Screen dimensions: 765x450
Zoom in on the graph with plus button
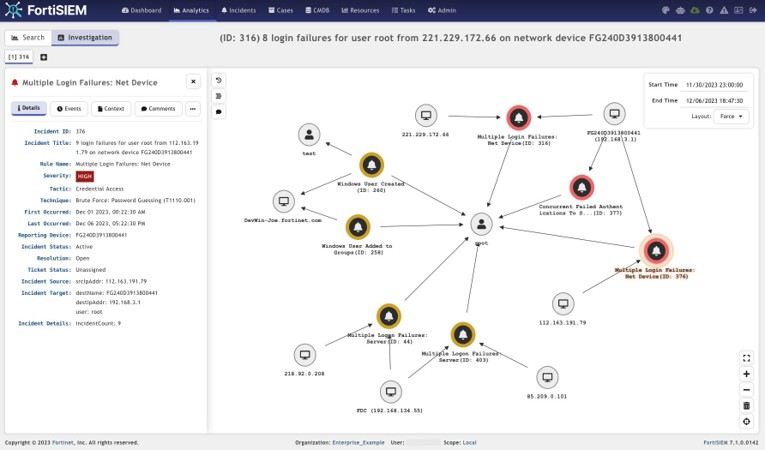click(746, 374)
